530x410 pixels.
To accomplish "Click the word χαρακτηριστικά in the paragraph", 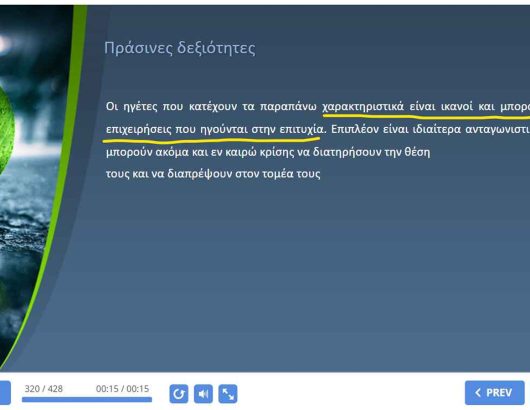I will point(363,106).
